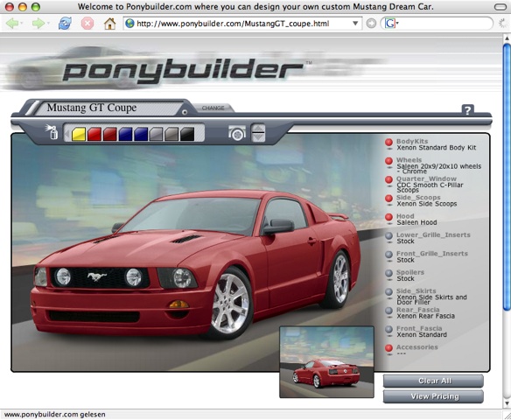The image size is (511, 420).
Task: Open the browser home page icon
Action: click(x=110, y=24)
